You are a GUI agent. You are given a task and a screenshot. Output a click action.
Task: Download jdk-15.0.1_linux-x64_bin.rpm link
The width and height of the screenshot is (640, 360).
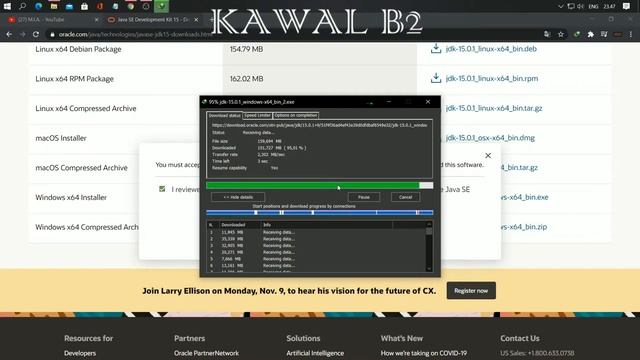[x=492, y=78]
